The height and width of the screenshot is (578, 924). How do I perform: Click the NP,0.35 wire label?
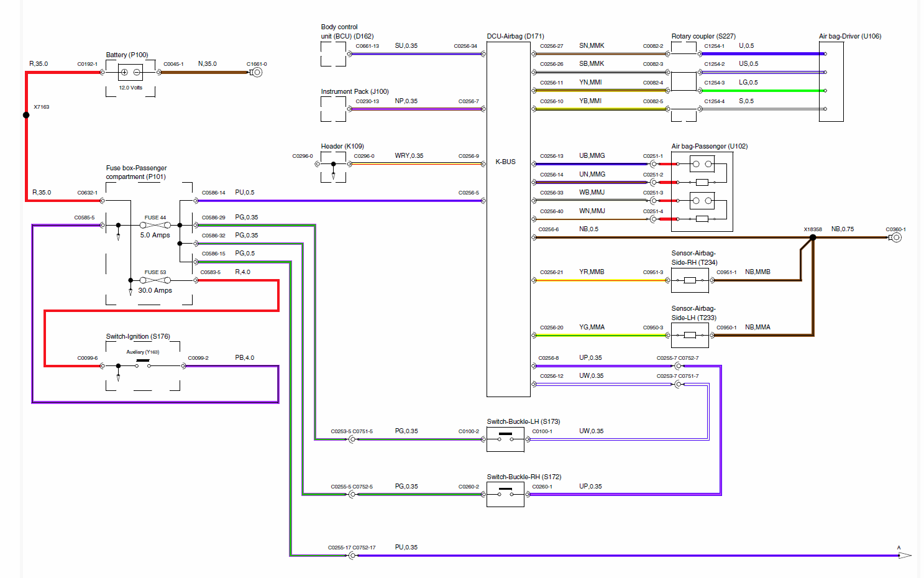click(x=406, y=101)
